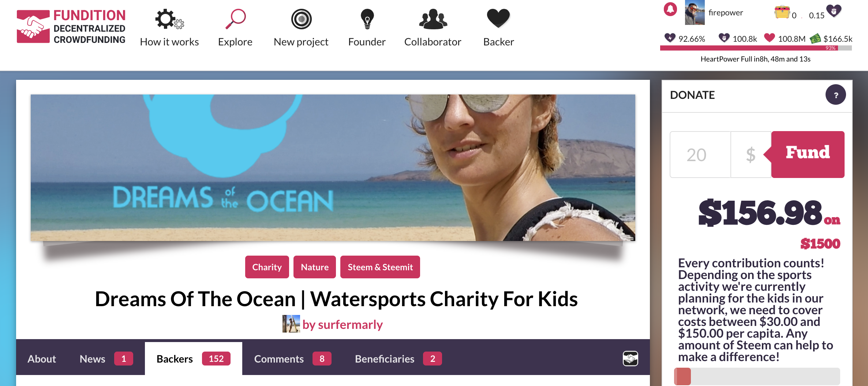Open How it works gear icon
Screen dimensions: 868x386
point(169,19)
